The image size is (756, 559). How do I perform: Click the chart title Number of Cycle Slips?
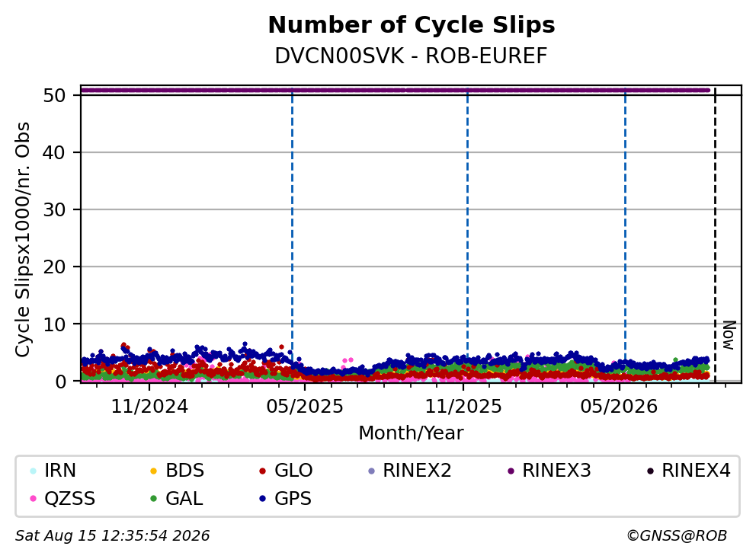pos(412,25)
